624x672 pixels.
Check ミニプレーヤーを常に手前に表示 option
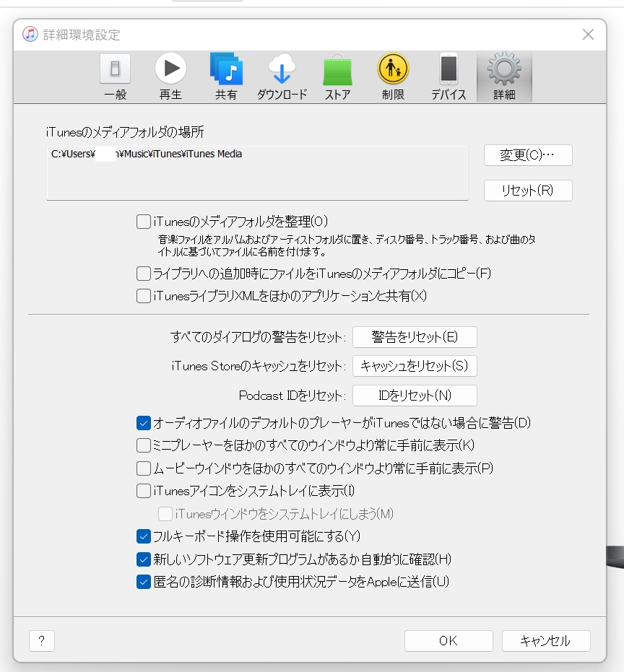144,446
